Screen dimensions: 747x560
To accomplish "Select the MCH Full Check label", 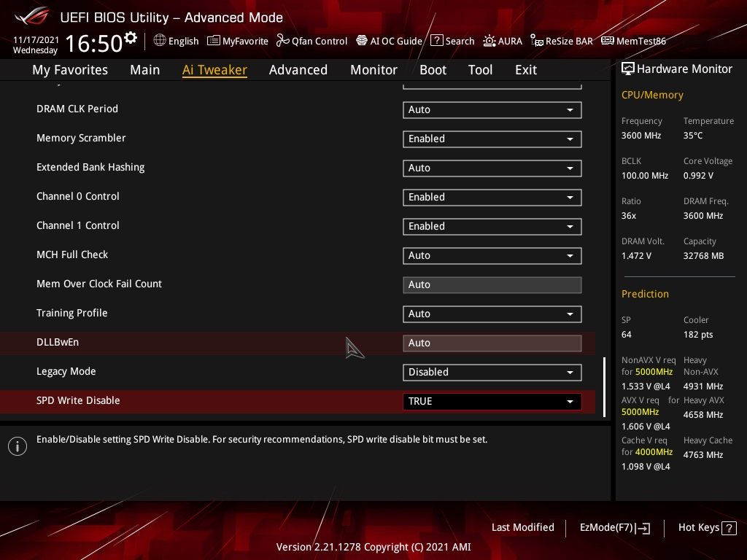I will 72,254.
